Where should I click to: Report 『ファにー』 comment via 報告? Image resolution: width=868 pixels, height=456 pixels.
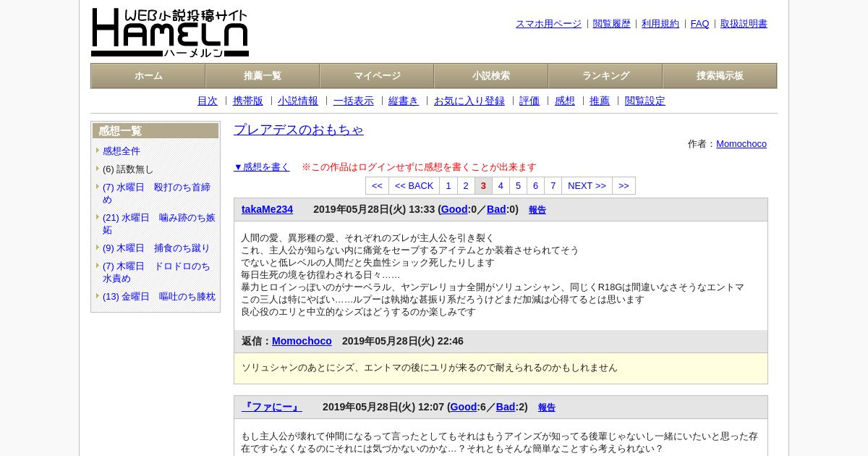pos(547,408)
